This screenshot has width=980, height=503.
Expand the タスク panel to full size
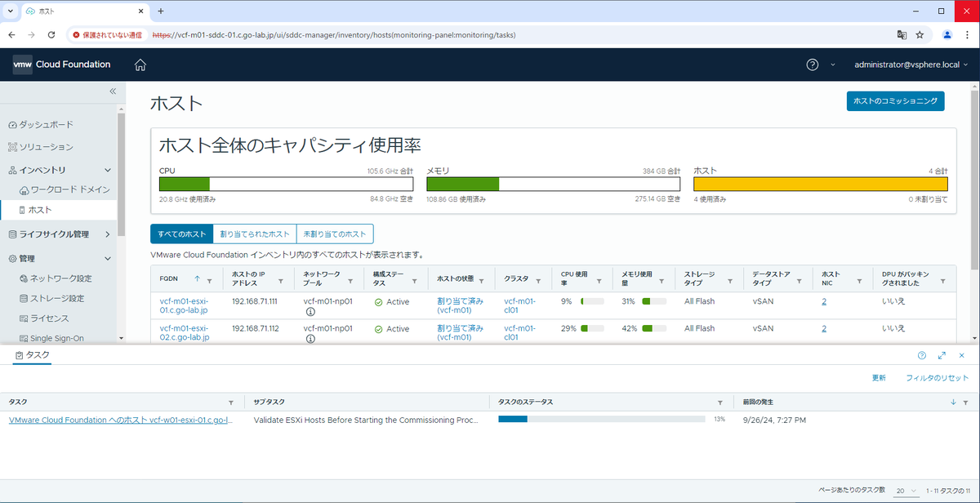[942, 355]
